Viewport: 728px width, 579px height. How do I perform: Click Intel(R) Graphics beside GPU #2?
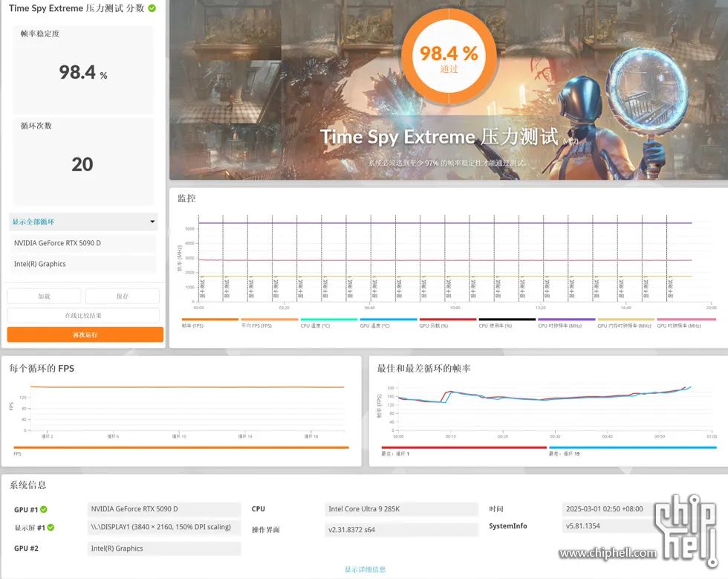164,549
